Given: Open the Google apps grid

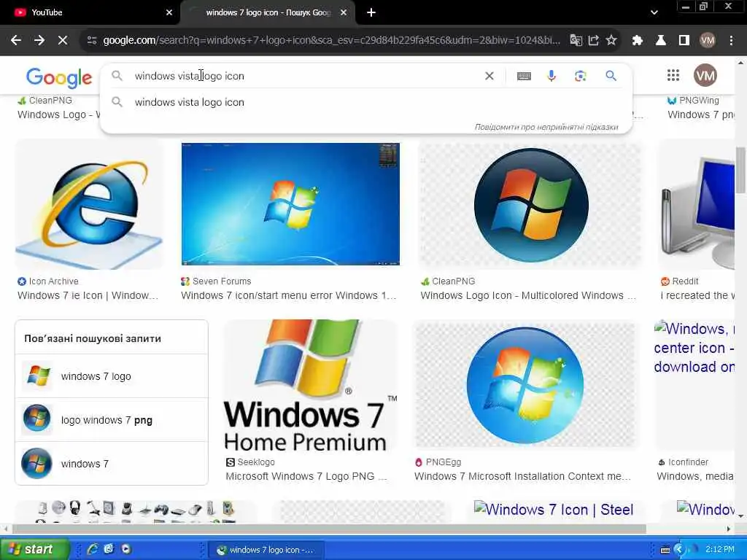Looking at the screenshot, I should [x=673, y=75].
